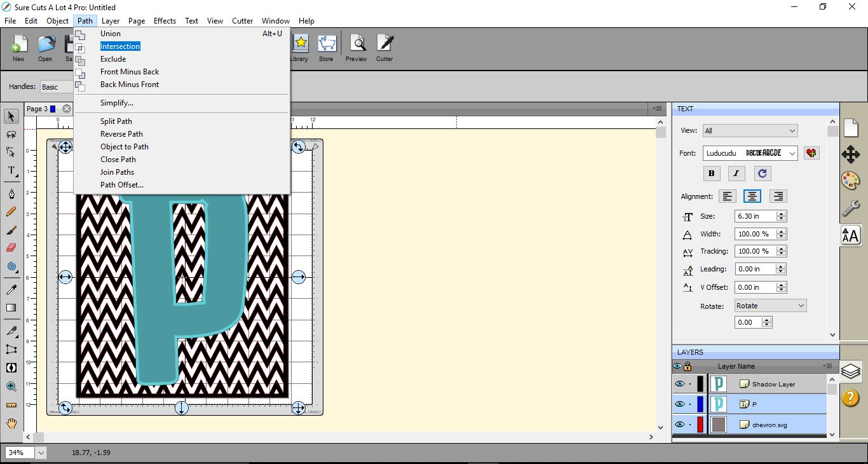Click the V Offset input field

pos(756,287)
